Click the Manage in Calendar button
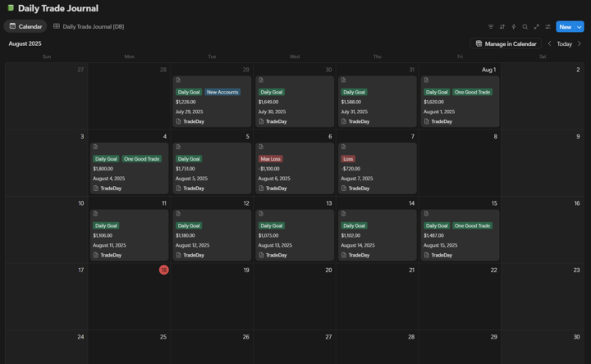The image size is (591, 364). click(506, 43)
